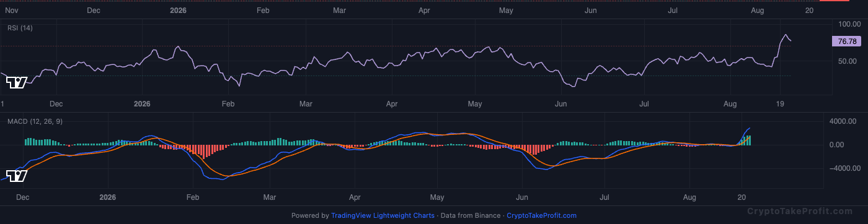Screen dimensions: 868x224
Task: Click the 2026 label on MACD time axis
Action: [x=108, y=197]
